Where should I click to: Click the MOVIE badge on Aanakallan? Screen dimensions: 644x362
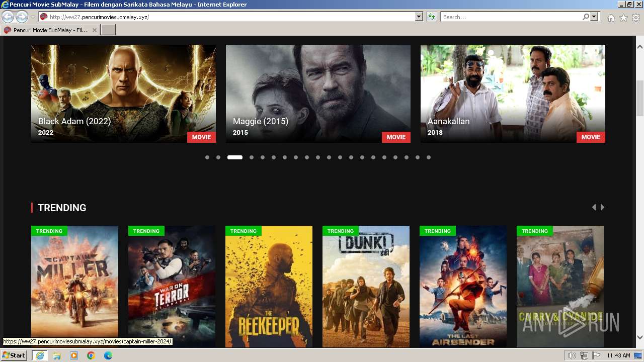[x=591, y=137]
